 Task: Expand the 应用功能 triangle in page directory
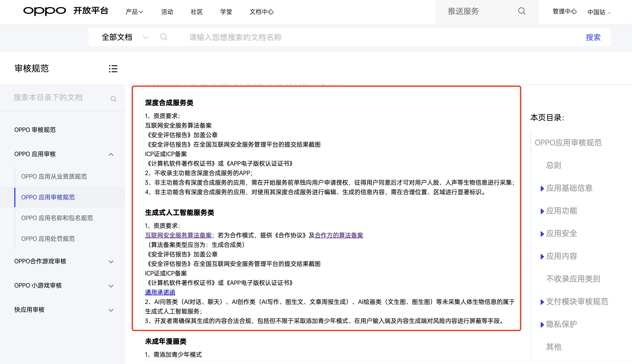click(542, 211)
